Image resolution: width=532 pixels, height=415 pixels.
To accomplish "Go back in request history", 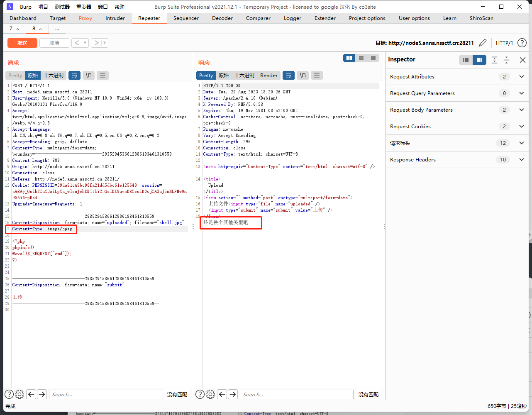I will (x=77, y=43).
